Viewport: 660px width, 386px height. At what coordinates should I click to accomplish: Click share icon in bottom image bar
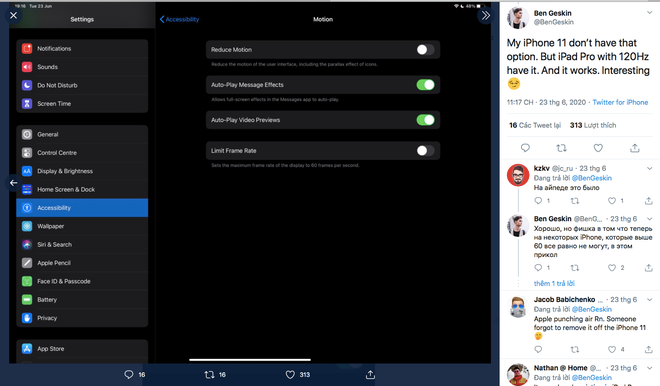coord(370,374)
